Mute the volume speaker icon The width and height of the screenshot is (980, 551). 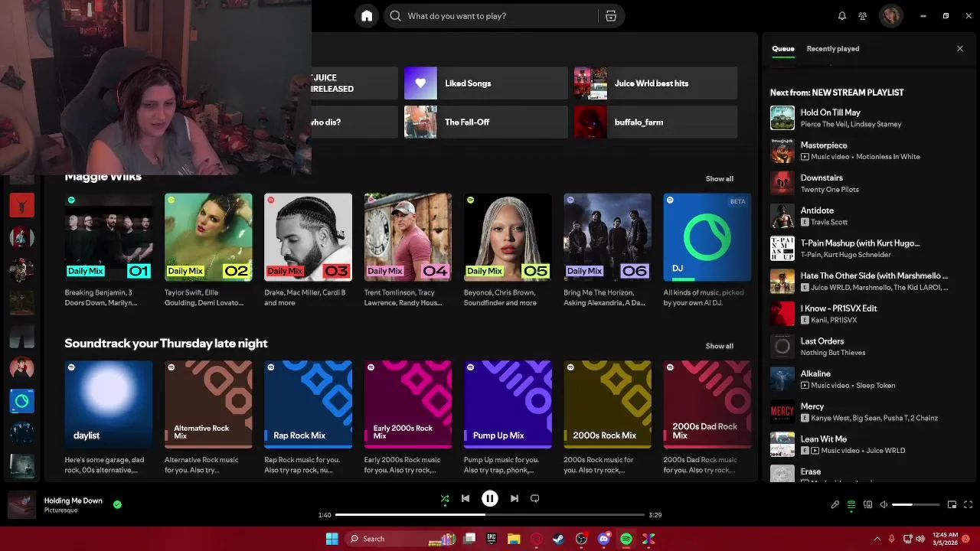pos(884,505)
